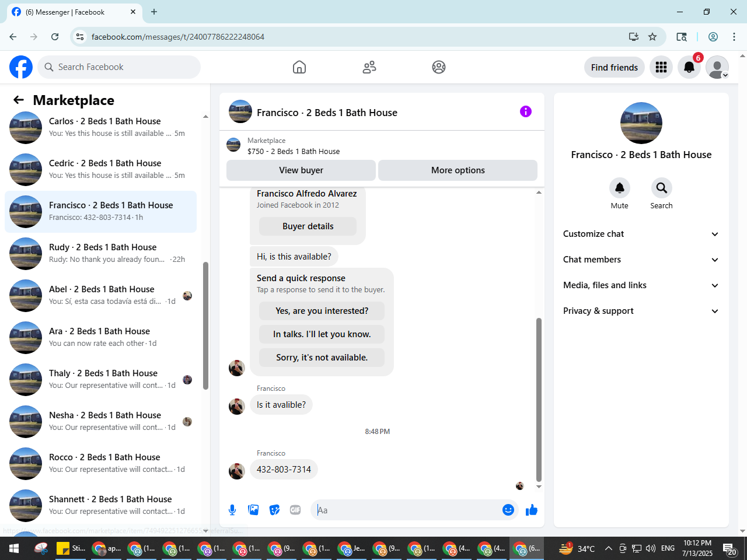Open the Sticky Notes taskbar item
Image resolution: width=747 pixels, height=560 pixels.
(71, 548)
